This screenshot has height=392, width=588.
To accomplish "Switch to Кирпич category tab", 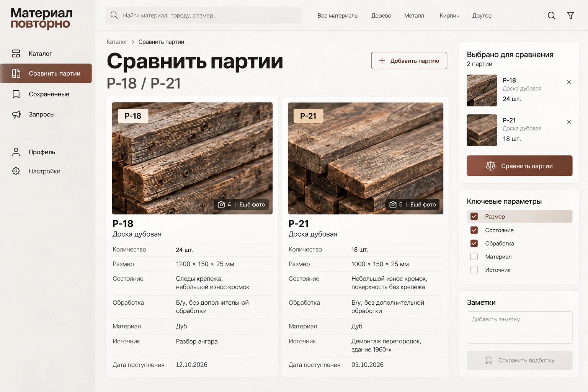I will coord(449,16).
